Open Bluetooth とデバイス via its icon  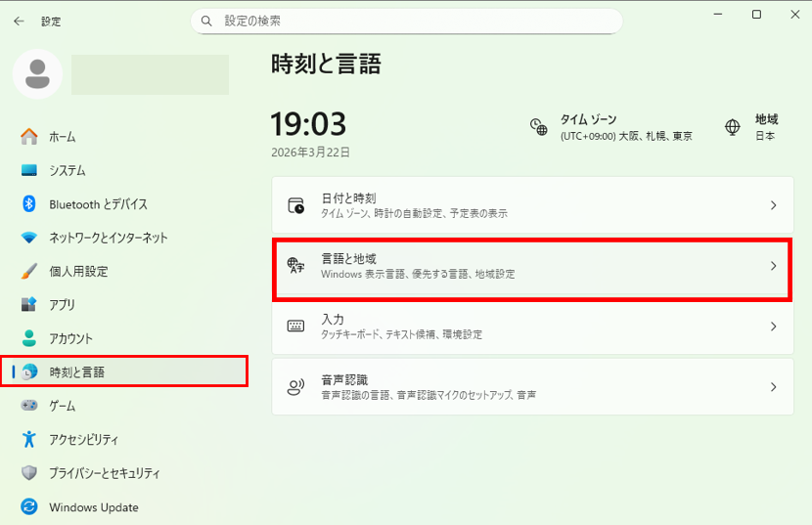pos(29,204)
